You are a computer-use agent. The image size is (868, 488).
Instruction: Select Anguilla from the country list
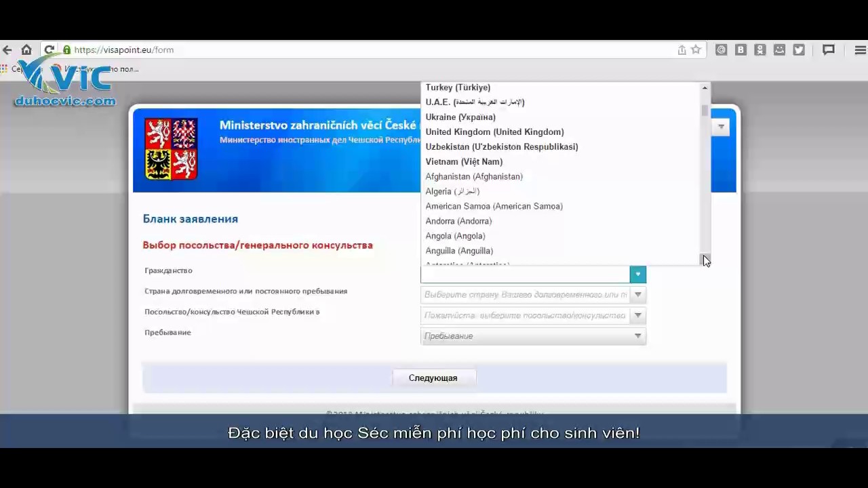[x=560, y=251]
